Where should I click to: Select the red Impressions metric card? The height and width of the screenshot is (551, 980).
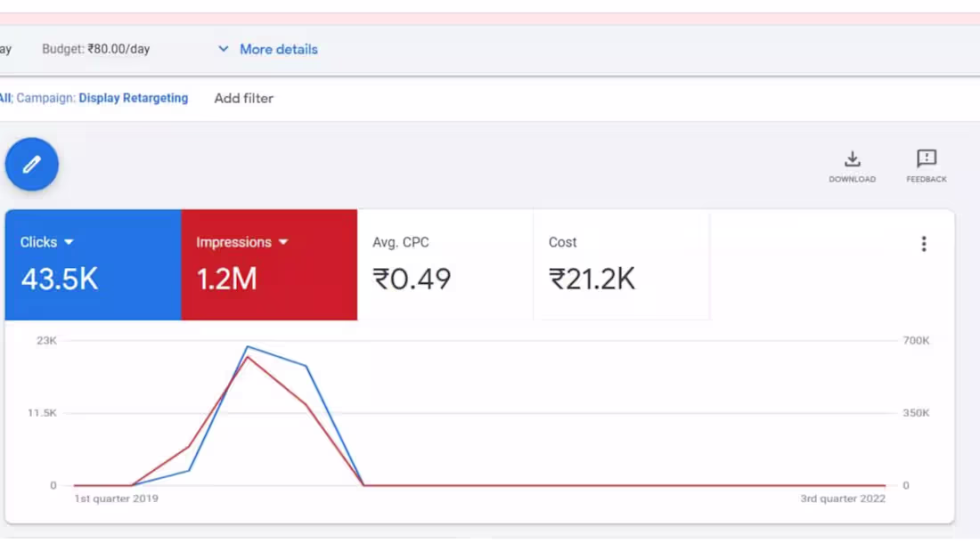tap(269, 264)
